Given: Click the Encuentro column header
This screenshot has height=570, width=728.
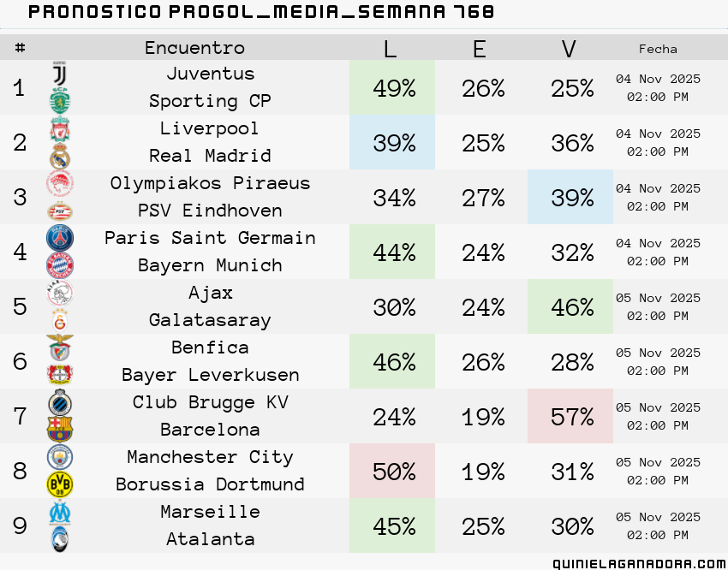Looking at the screenshot, I should pos(194,48).
